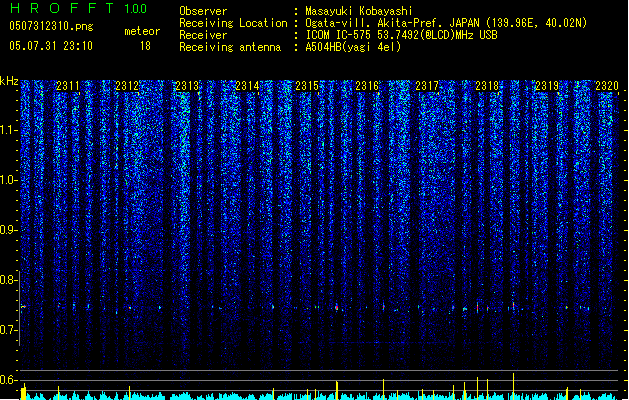629x400 pixels.
Task: Click the Receiving Location label
Action: pos(233,23)
